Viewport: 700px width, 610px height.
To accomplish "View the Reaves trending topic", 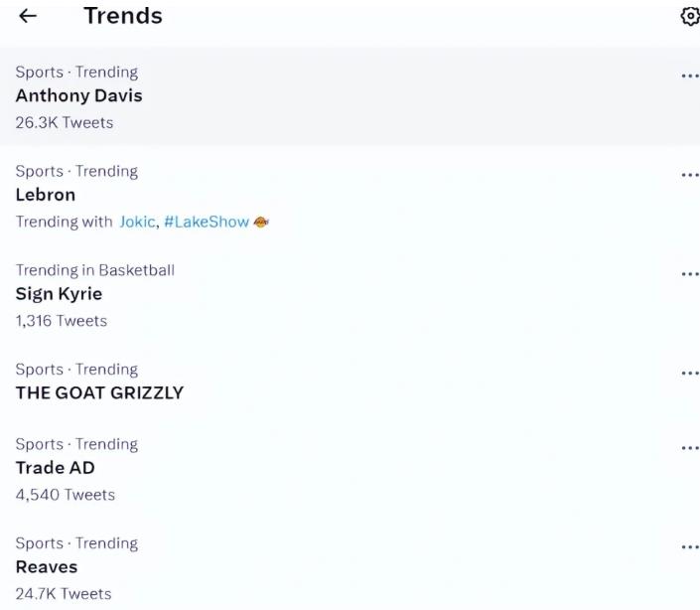I will 47,567.
